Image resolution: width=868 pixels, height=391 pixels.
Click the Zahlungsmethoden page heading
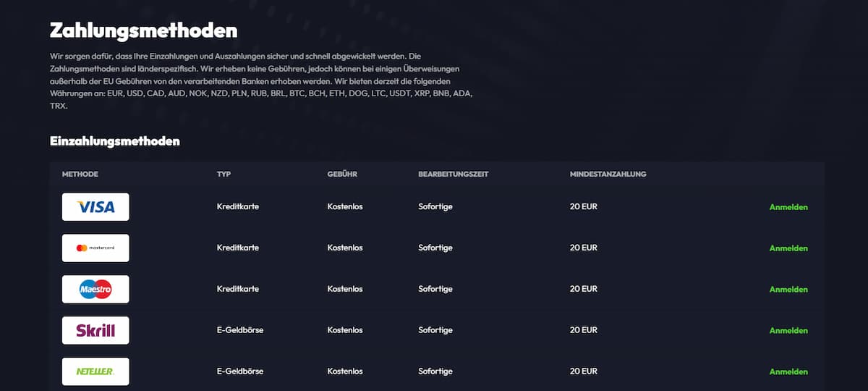143,31
